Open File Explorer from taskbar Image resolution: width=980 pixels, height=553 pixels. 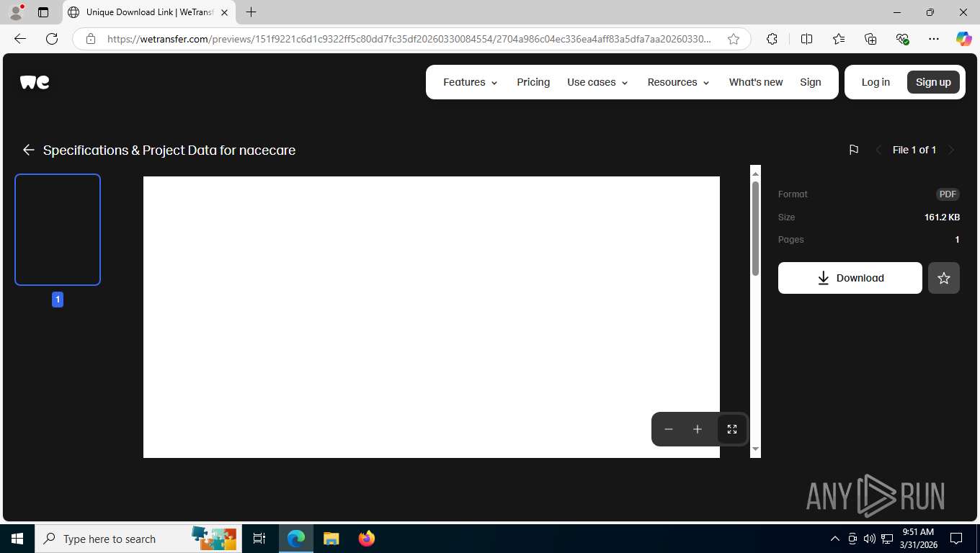(331, 539)
